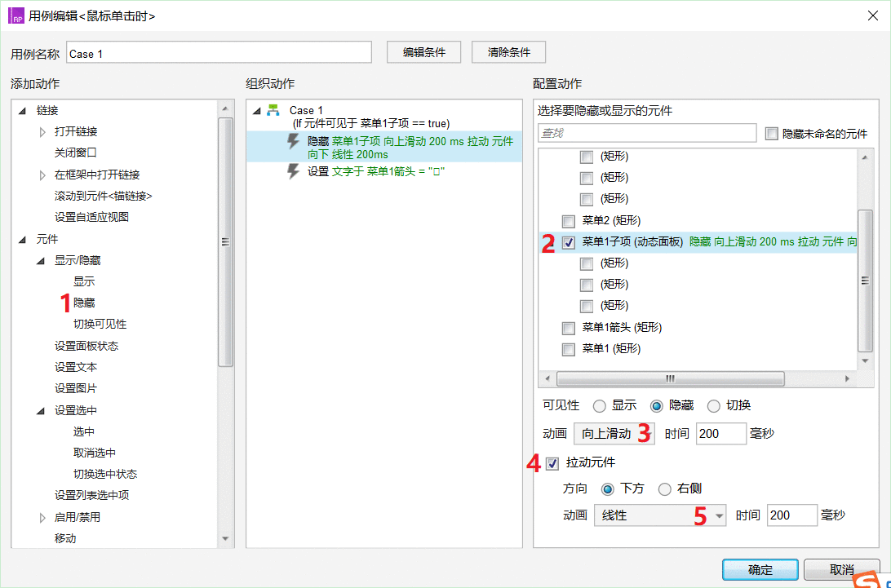Click the Case 1 tree icon
Screen dimensions: 891x588
[x=273, y=110]
